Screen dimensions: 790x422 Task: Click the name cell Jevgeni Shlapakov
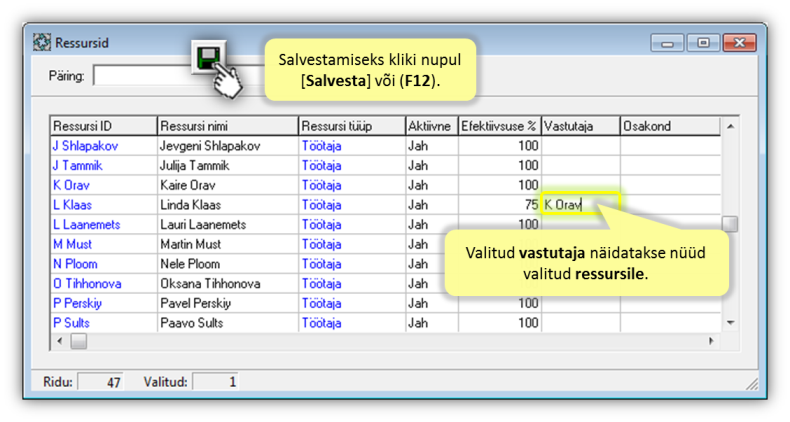tap(228, 146)
